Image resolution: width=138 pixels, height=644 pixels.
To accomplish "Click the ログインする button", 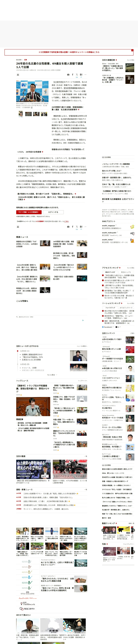I will (53, 212).
